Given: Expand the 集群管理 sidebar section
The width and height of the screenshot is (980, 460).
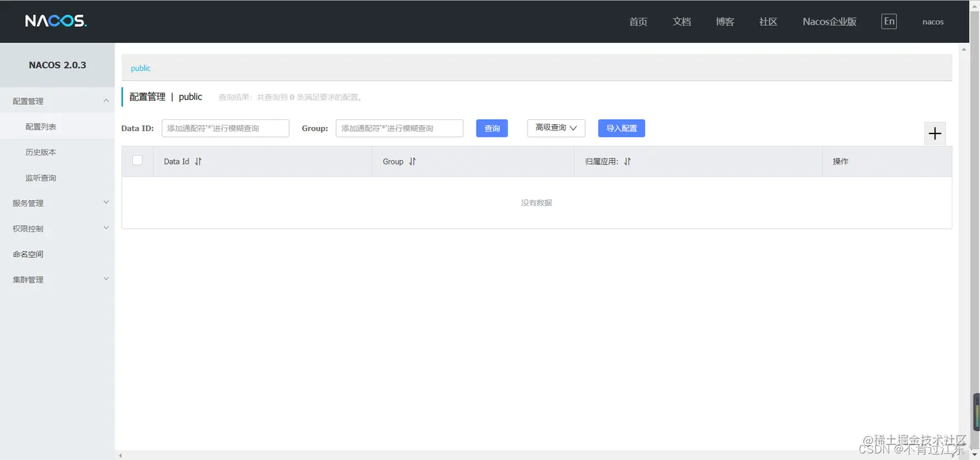Looking at the screenshot, I should tap(27, 279).
